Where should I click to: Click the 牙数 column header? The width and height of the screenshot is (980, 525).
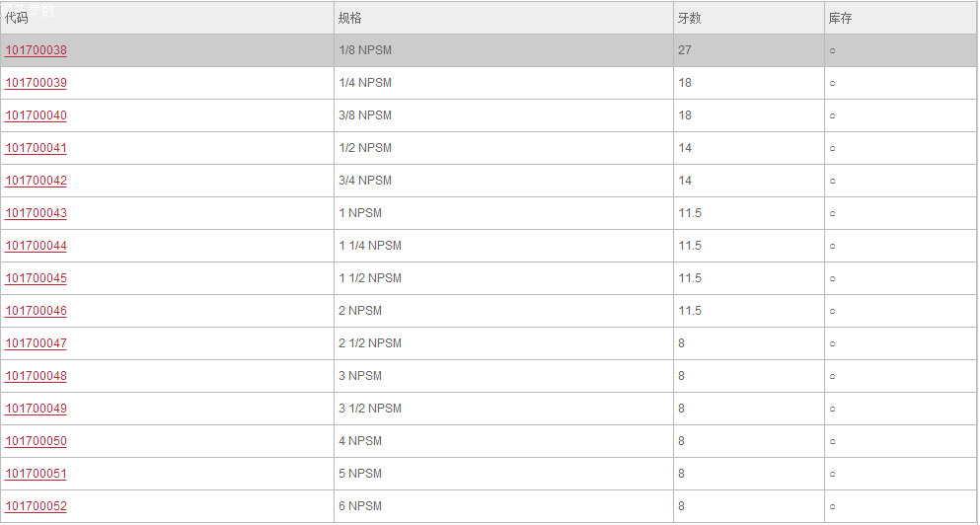pyautogui.click(x=690, y=18)
